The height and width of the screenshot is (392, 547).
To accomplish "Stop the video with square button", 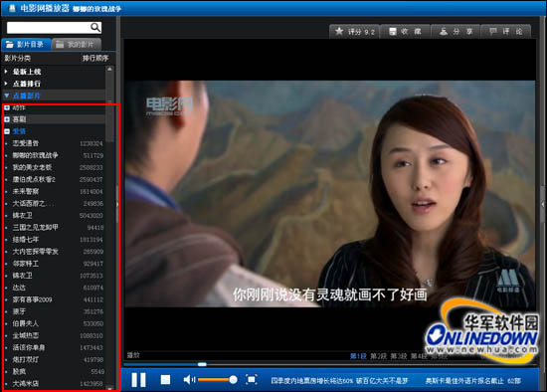I will [165, 379].
